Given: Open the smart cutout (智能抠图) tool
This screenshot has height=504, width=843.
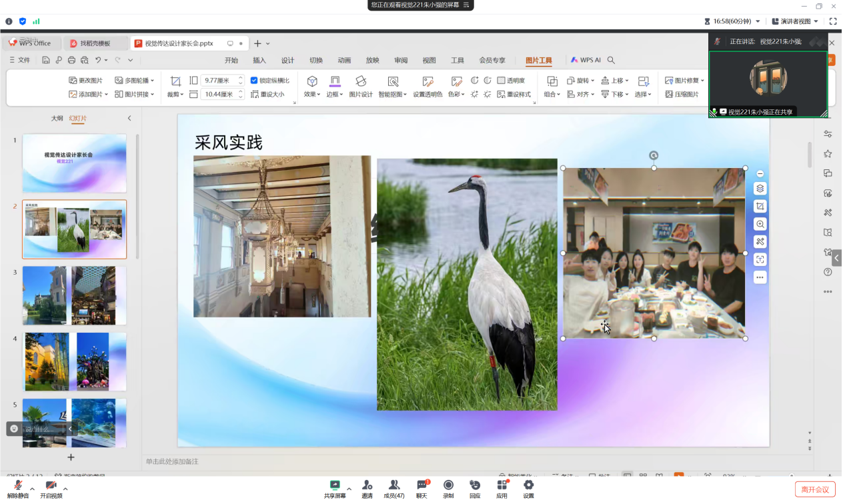Looking at the screenshot, I should point(393,81).
